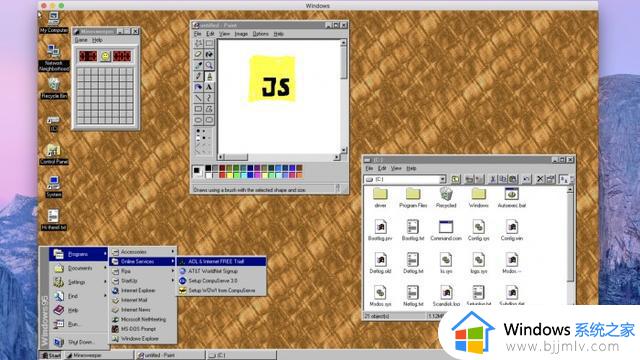The height and width of the screenshot is (360, 640).
Task: Open Programs entry in Start menu
Action: [79, 254]
